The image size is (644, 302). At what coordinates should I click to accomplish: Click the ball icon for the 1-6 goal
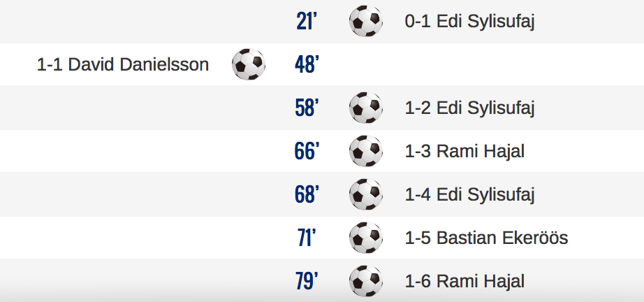(x=365, y=281)
